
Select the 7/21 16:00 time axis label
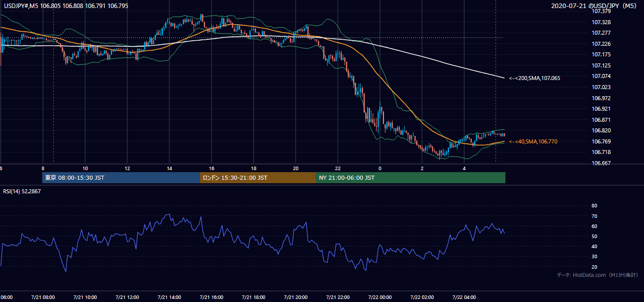coord(212,297)
